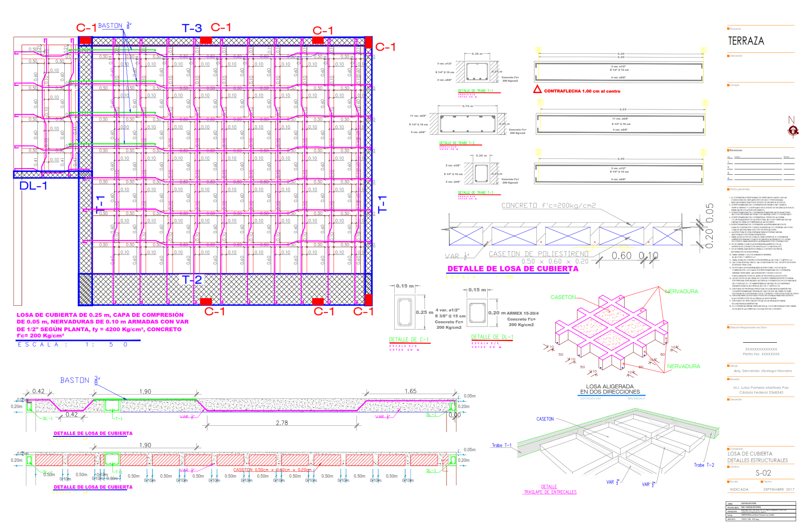This screenshot has height=529, width=812.
Task: Select the C-1 column cross-section drawing
Action: coord(404,312)
